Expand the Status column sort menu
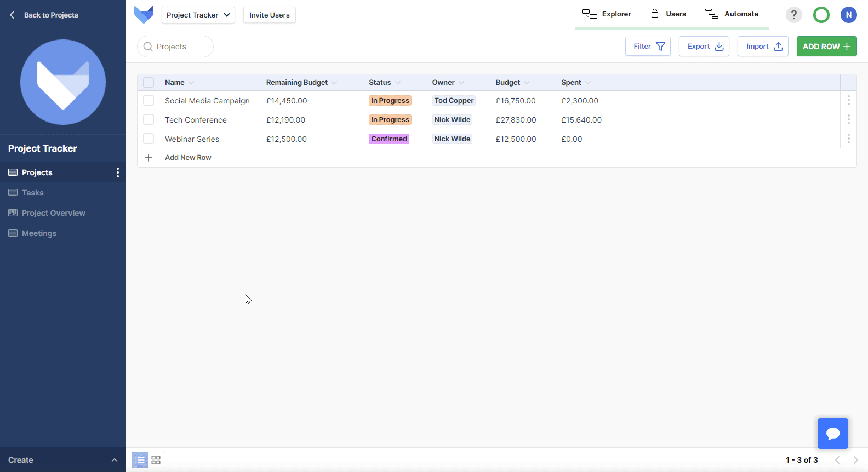The height and width of the screenshot is (472, 868). (x=398, y=83)
